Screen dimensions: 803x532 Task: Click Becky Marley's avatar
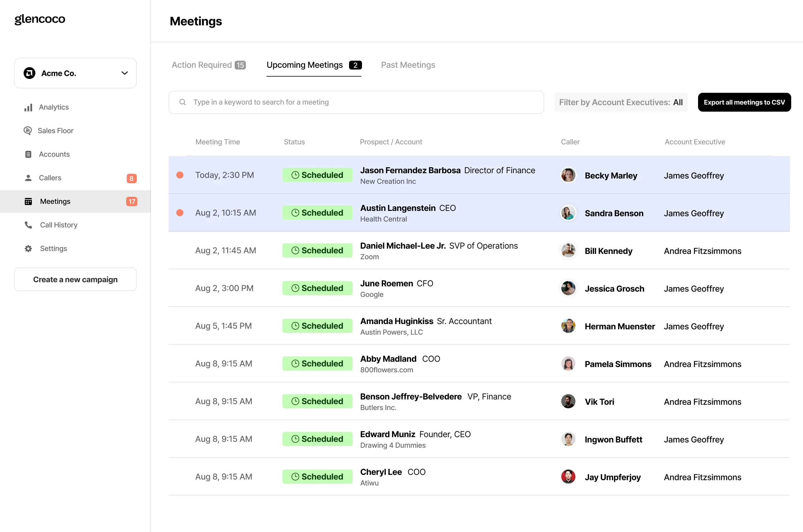point(568,175)
